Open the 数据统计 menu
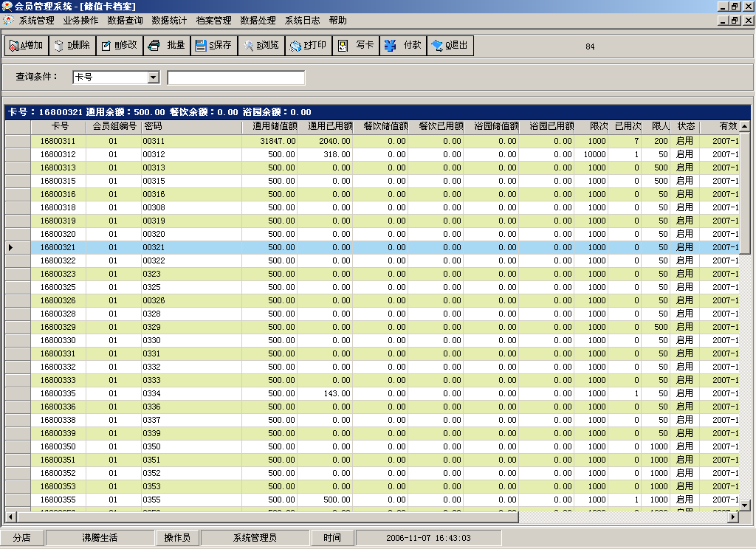The width and height of the screenshot is (756, 549). pyautogui.click(x=169, y=21)
